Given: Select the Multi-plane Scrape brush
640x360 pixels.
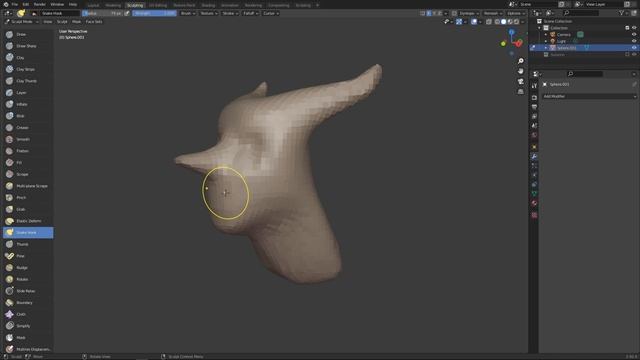Looking at the screenshot, I should 28,186.
